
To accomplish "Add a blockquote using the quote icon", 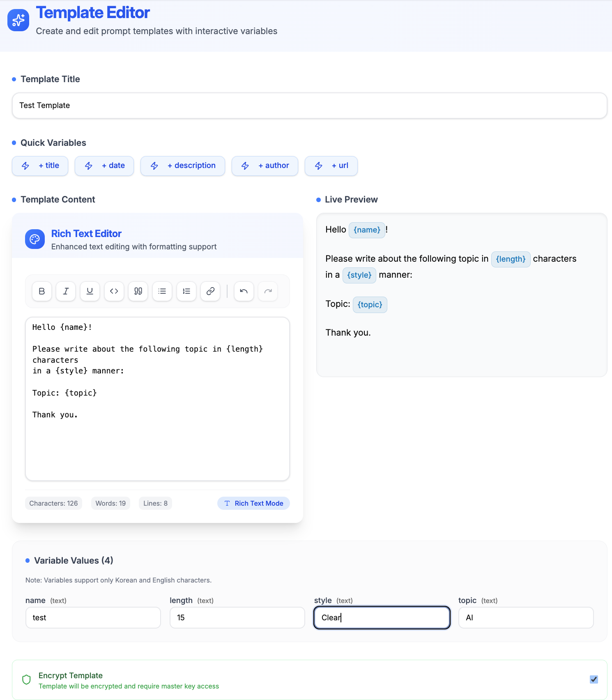I will coord(138,291).
